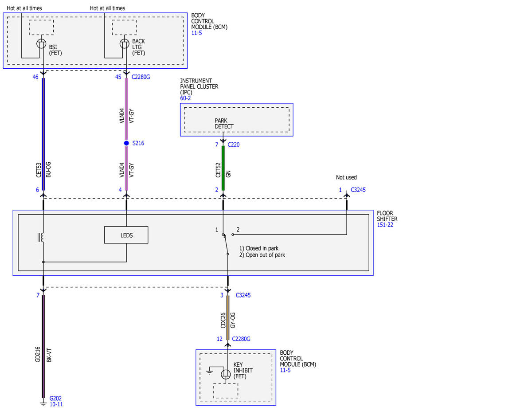
Task: Click the BSI FET transistor symbol
Action: click(41, 43)
